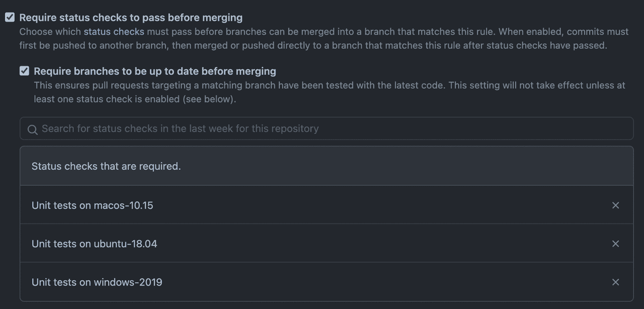
Task: Click the 'Require status checks to pass before merging' label
Action: click(x=131, y=18)
